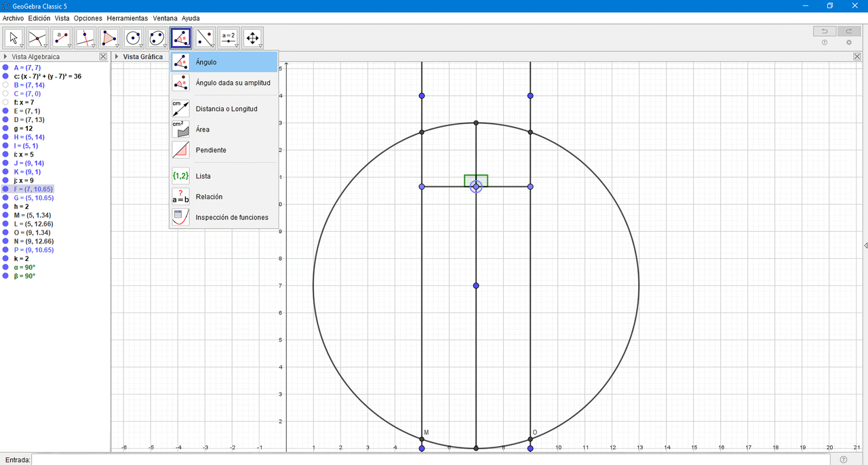This screenshot has width=868, height=465.
Task: Close the Vista Algebraica panel
Action: click(x=103, y=57)
